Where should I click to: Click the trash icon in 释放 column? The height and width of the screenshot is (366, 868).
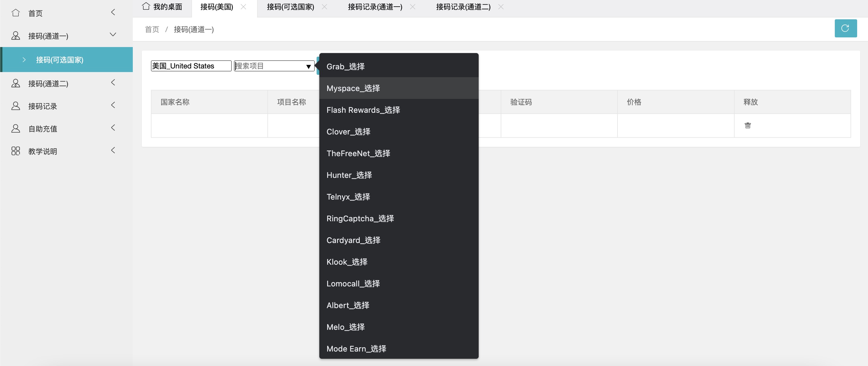click(x=747, y=126)
